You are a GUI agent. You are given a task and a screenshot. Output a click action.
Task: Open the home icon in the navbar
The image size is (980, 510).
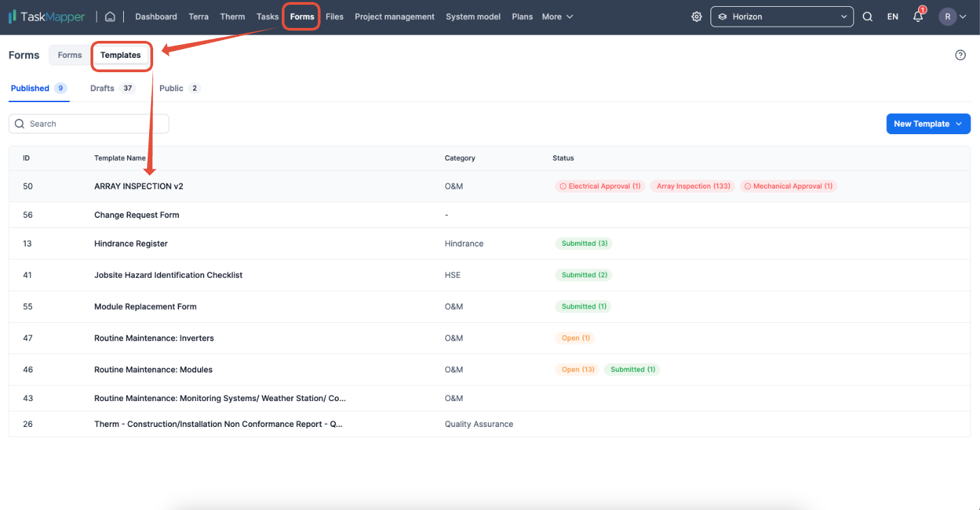tap(110, 16)
